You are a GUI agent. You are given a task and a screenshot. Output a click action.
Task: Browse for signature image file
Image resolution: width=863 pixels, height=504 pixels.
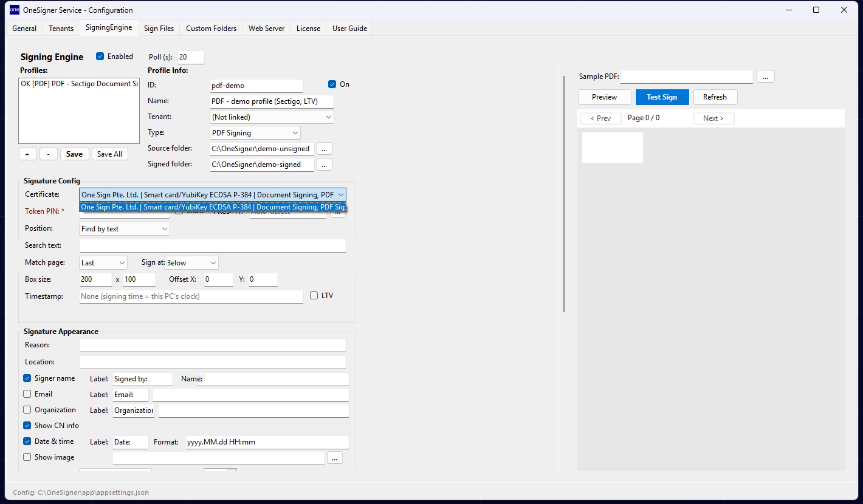click(x=335, y=458)
